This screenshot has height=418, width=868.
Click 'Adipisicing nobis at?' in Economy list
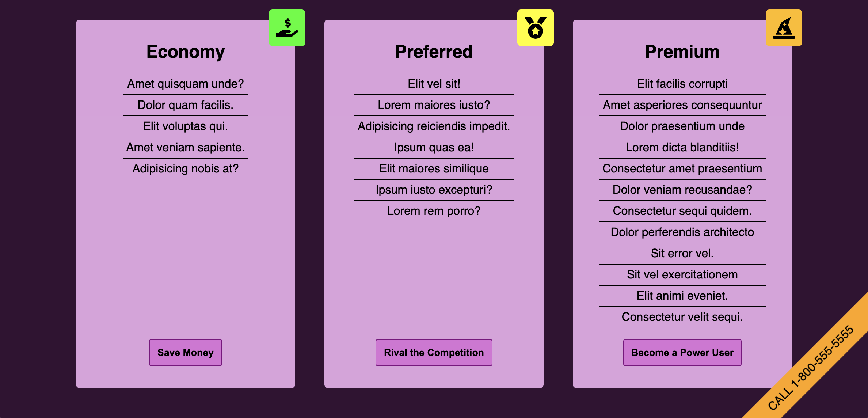186,169
